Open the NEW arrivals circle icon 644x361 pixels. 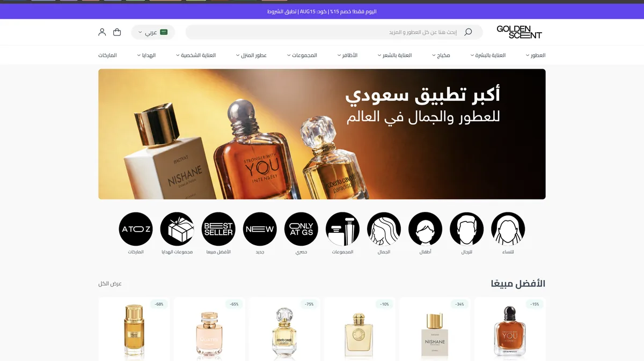[260, 229]
